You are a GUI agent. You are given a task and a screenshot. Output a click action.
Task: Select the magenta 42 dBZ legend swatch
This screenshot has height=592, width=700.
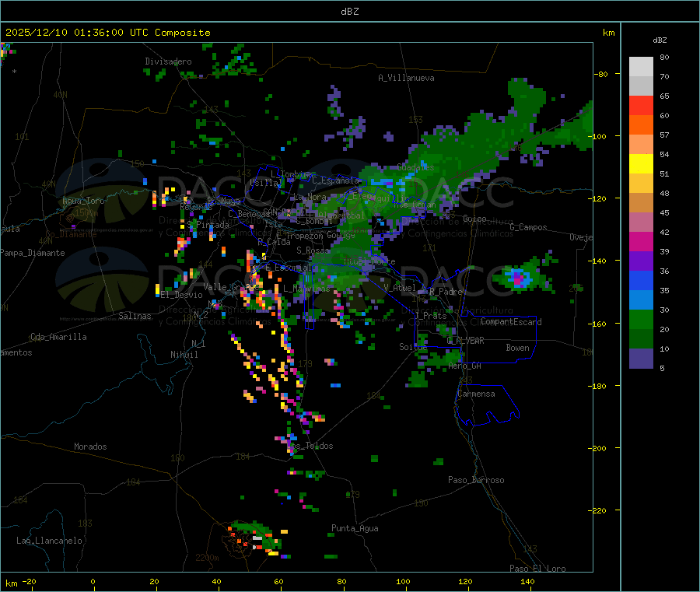point(641,241)
